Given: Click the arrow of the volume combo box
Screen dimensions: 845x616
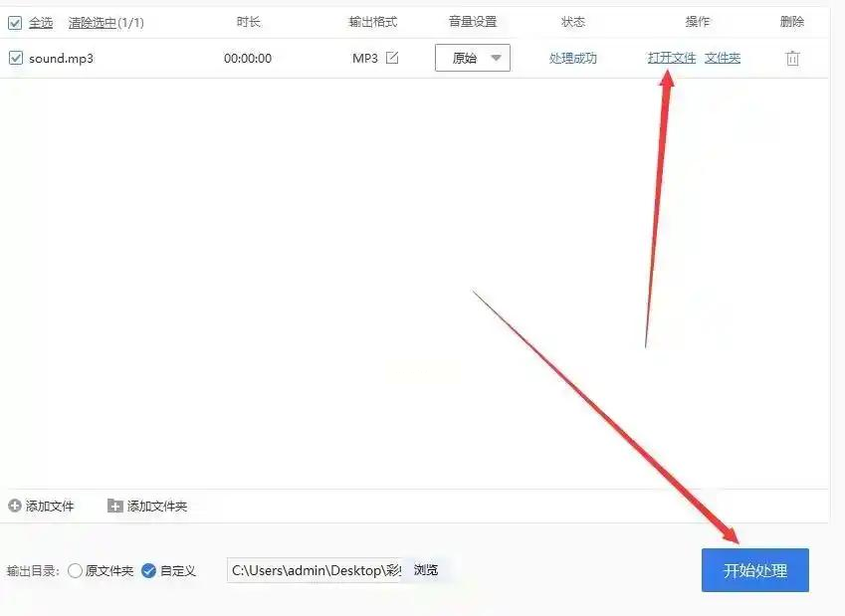Looking at the screenshot, I should pyautogui.click(x=496, y=58).
